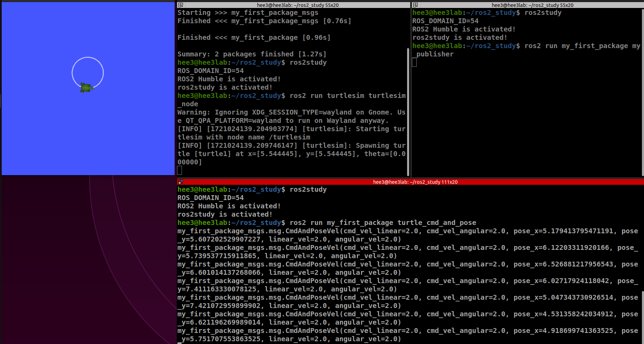Click the value 'pose_x=6.02717924118042'

[561, 281]
